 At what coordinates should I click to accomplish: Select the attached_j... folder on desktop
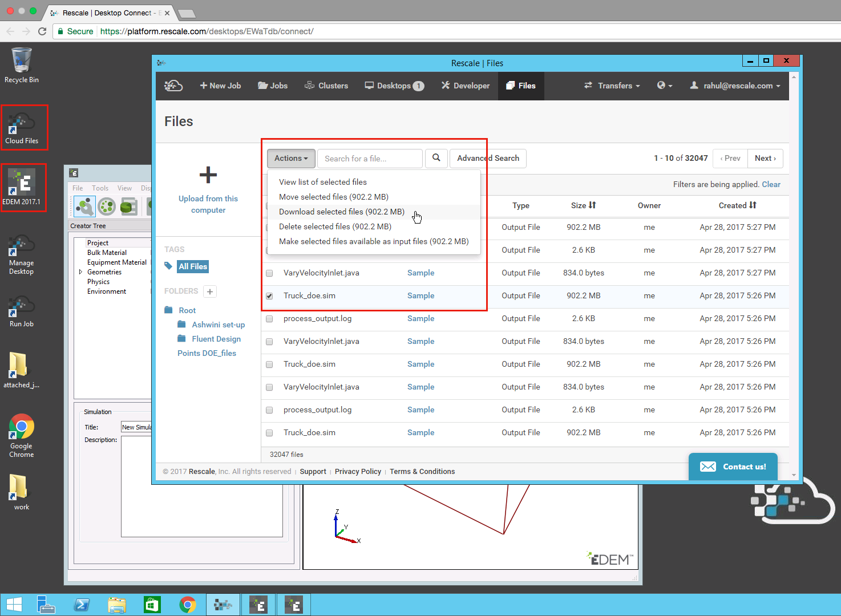(x=22, y=371)
